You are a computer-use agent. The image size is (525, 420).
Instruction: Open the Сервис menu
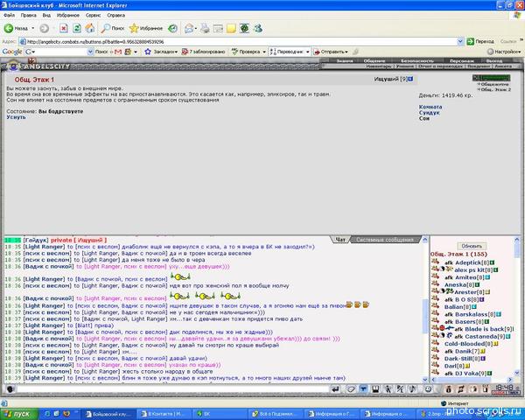coord(93,15)
